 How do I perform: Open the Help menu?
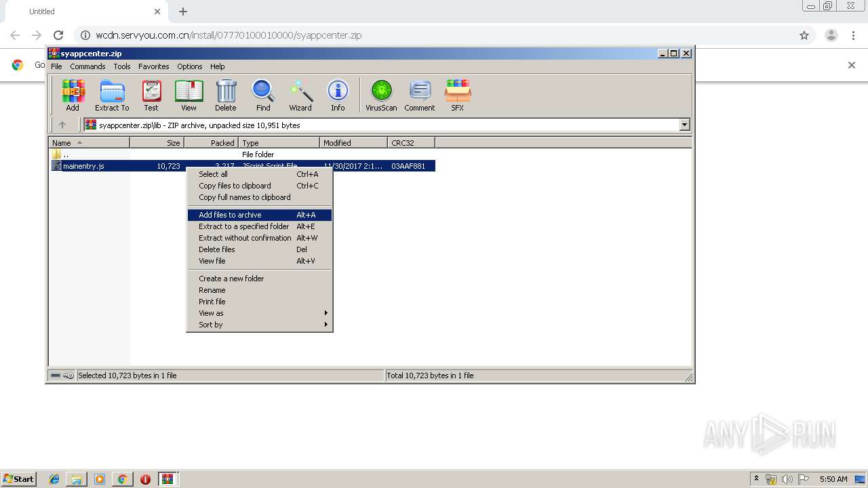tap(217, 66)
